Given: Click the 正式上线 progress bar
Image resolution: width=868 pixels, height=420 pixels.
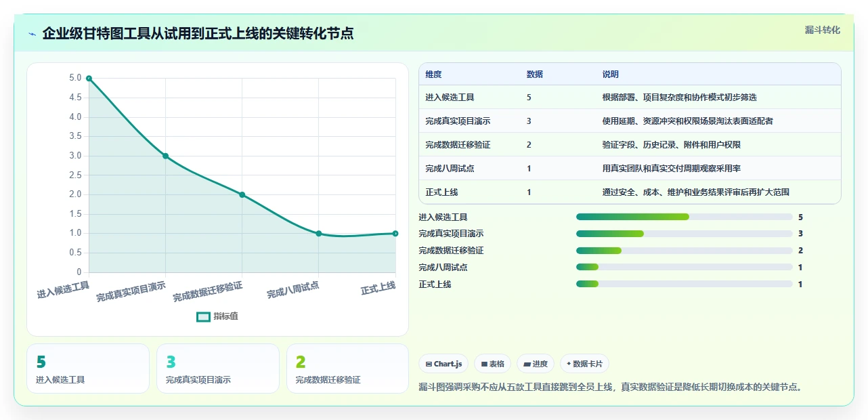Looking at the screenshot, I should point(684,284).
